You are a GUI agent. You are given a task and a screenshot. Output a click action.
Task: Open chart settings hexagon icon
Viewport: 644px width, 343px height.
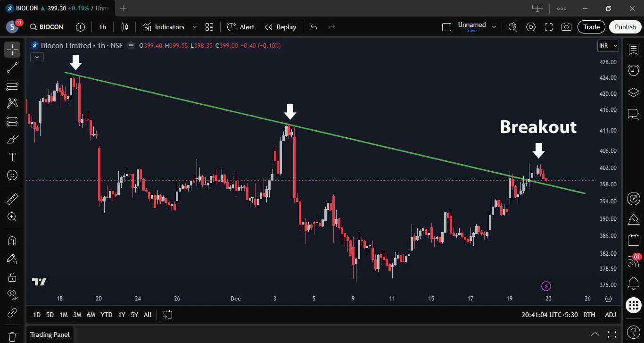(531, 27)
